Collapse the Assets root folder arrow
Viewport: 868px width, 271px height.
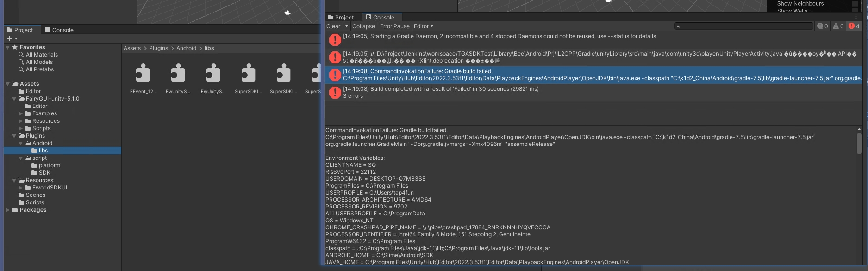[x=8, y=84]
